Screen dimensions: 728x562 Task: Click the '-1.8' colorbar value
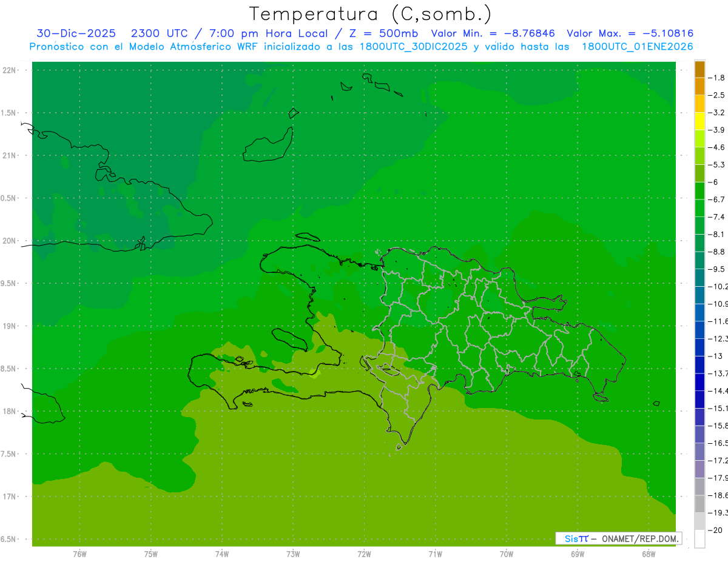[x=716, y=78]
